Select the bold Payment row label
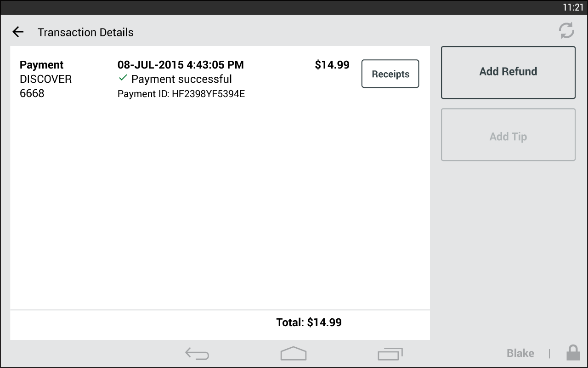This screenshot has height=368, width=588. click(41, 65)
